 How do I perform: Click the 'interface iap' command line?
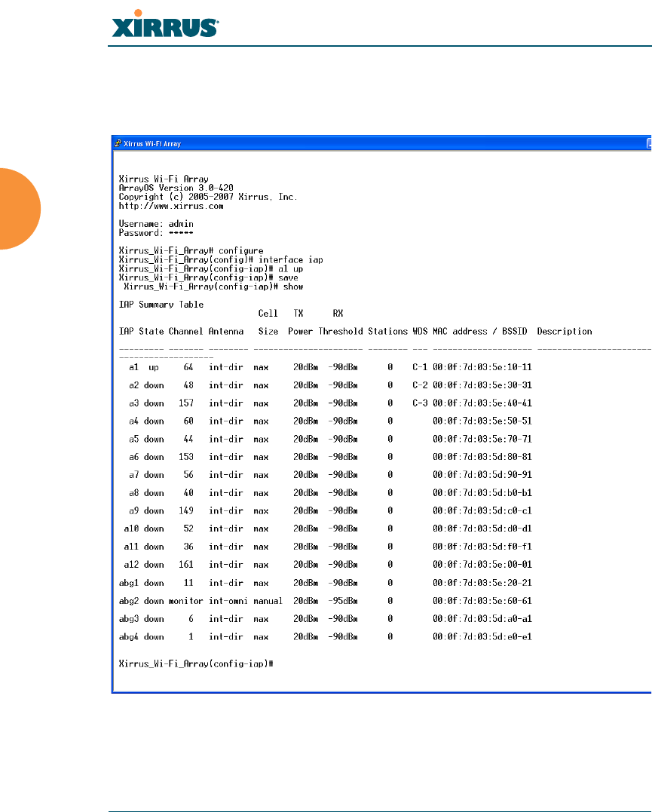[221, 260]
